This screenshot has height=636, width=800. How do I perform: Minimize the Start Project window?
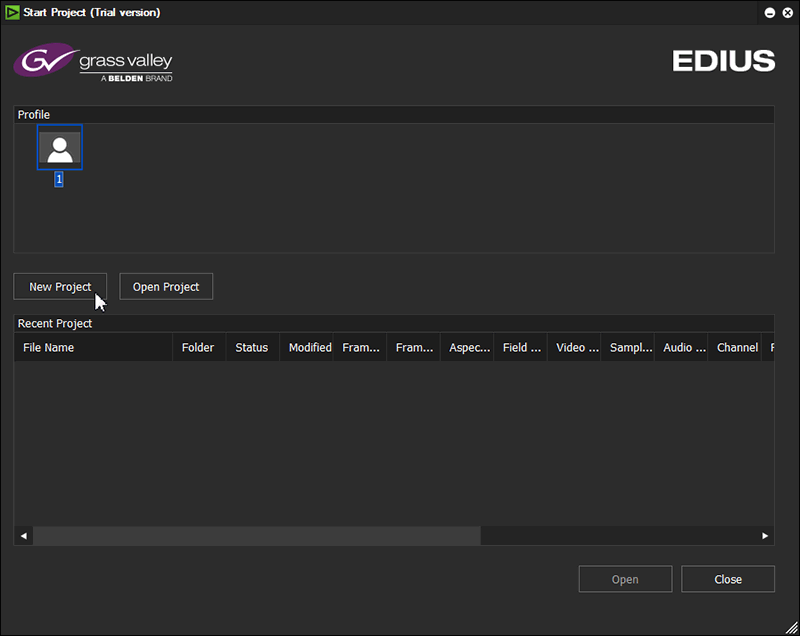coord(770,13)
